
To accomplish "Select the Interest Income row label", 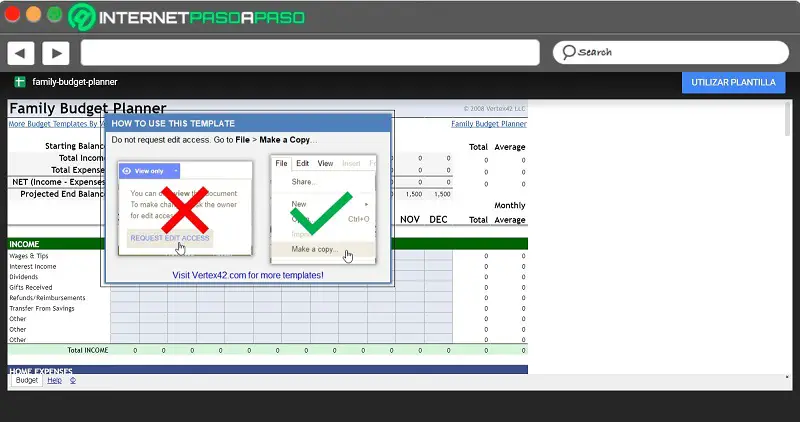I will pyautogui.click(x=33, y=266).
